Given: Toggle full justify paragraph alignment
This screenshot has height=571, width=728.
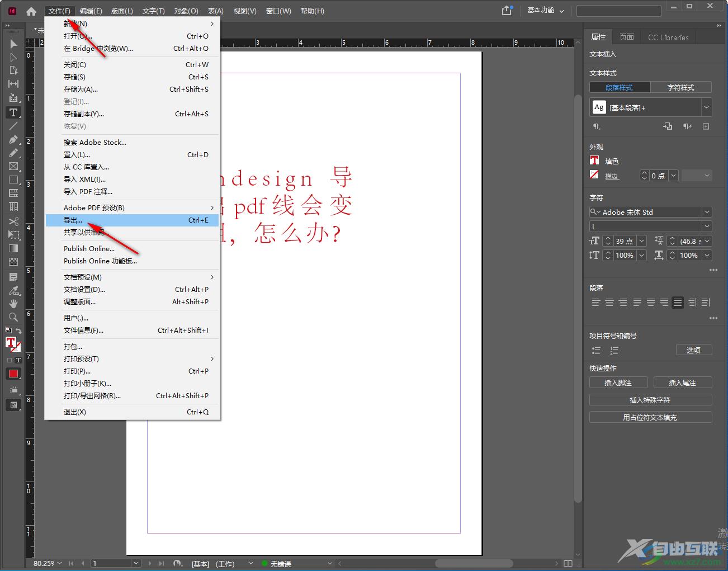Looking at the screenshot, I should coord(678,303).
